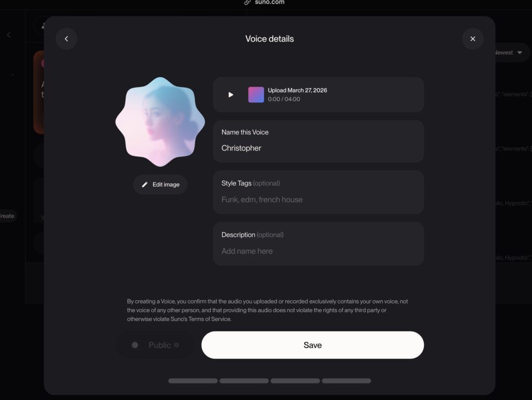This screenshot has height=400, width=532.
Task: Edit the Name this Voice field
Action: (x=318, y=141)
